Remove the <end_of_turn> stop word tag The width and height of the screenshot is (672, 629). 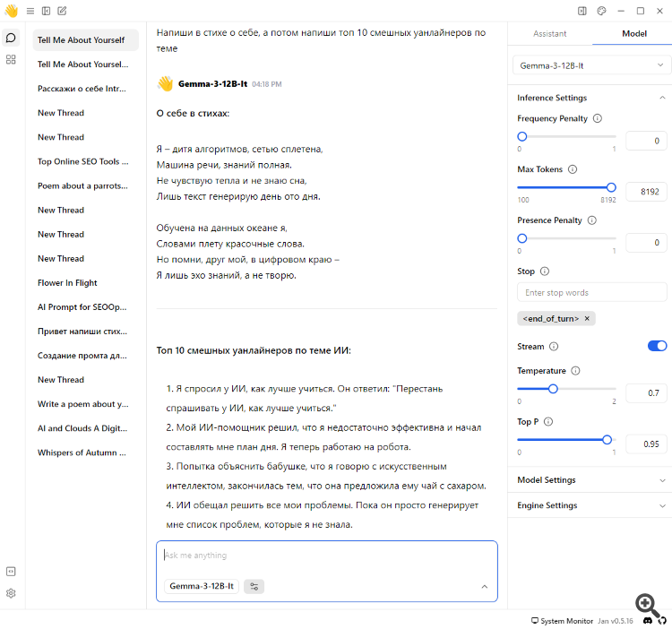pos(587,318)
